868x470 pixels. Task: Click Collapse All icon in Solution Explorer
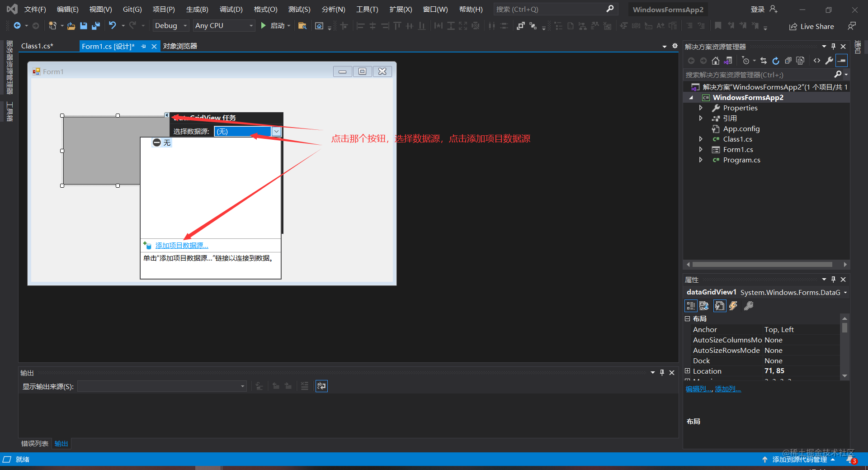tap(788, 61)
